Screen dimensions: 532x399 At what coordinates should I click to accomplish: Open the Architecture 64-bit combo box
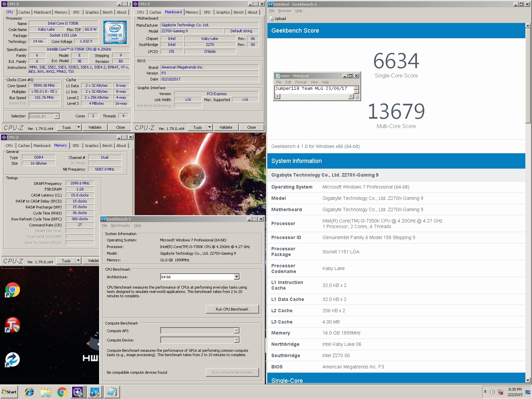click(x=236, y=277)
